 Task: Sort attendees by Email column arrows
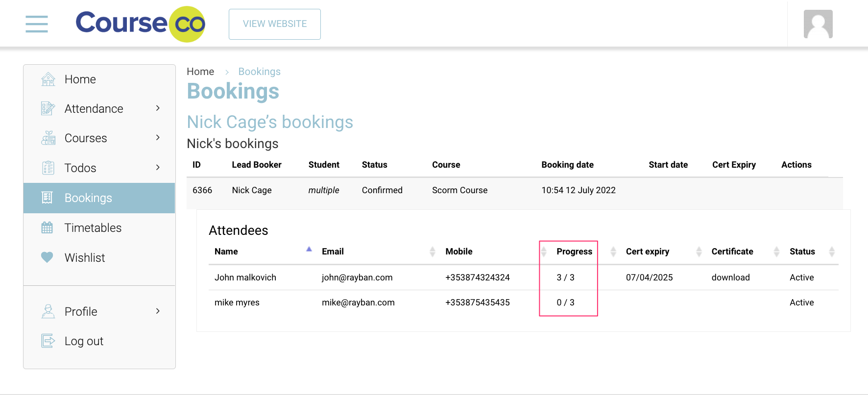click(432, 252)
